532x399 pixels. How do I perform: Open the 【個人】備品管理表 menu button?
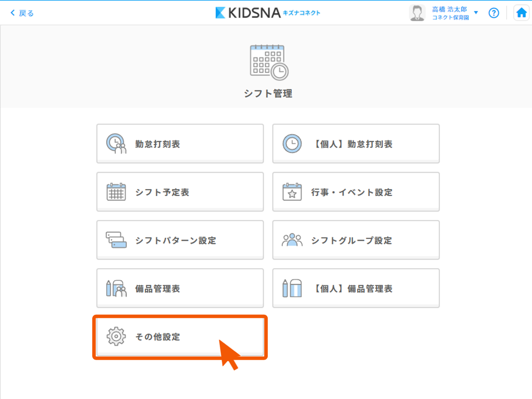click(x=355, y=288)
